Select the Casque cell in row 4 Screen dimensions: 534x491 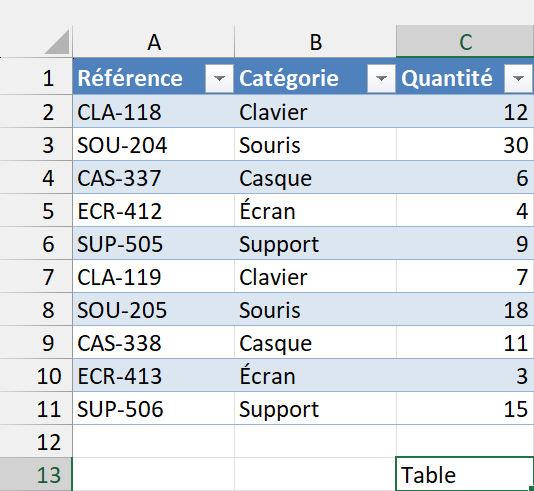[x=315, y=178]
